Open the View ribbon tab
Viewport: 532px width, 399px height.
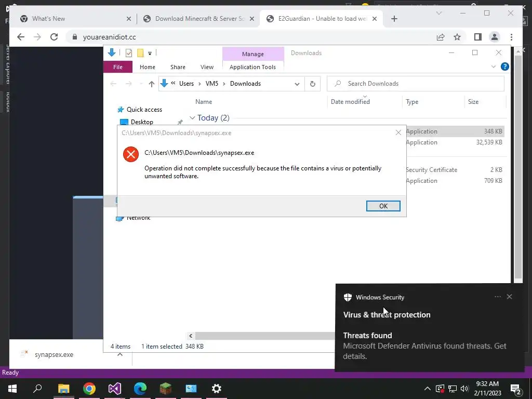(207, 67)
